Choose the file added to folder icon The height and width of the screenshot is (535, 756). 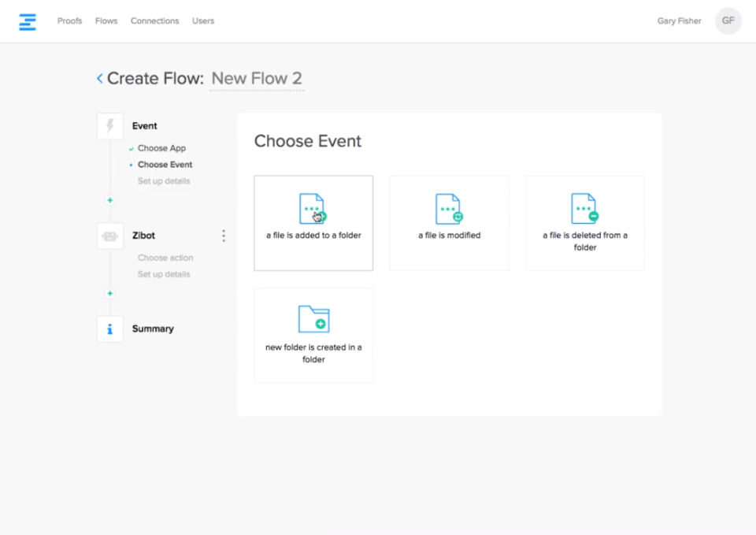[x=313, y=208]
